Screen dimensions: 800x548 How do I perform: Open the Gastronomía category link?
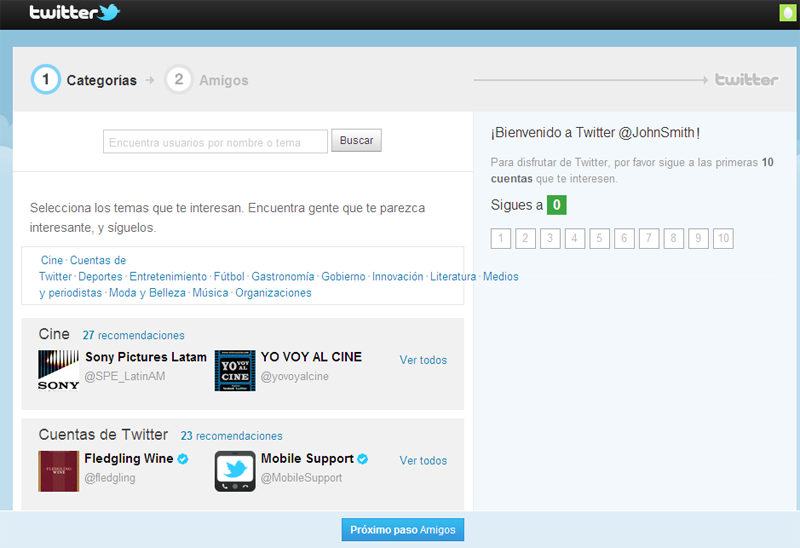coord(283,277)
